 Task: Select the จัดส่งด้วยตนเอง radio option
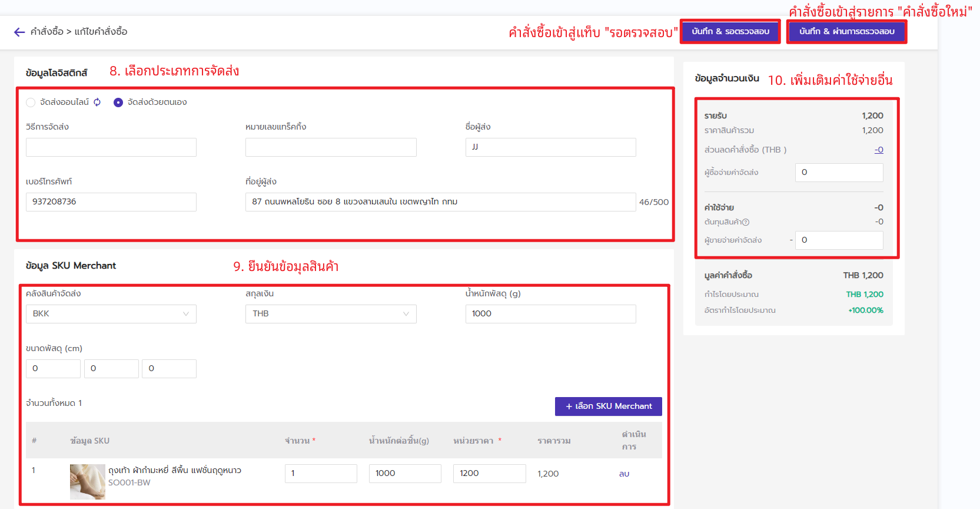click(x=118, y=103)
